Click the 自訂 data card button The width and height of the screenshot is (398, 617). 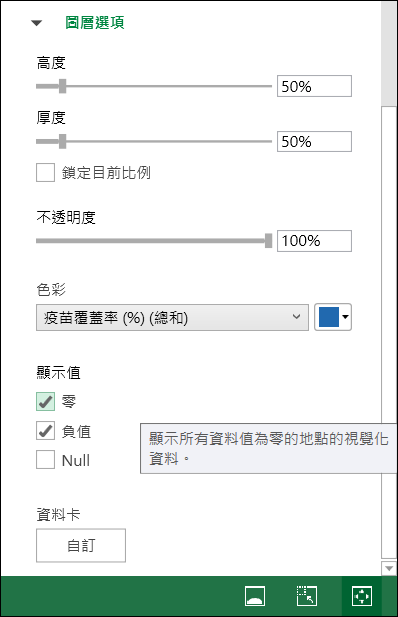point(81,545)
